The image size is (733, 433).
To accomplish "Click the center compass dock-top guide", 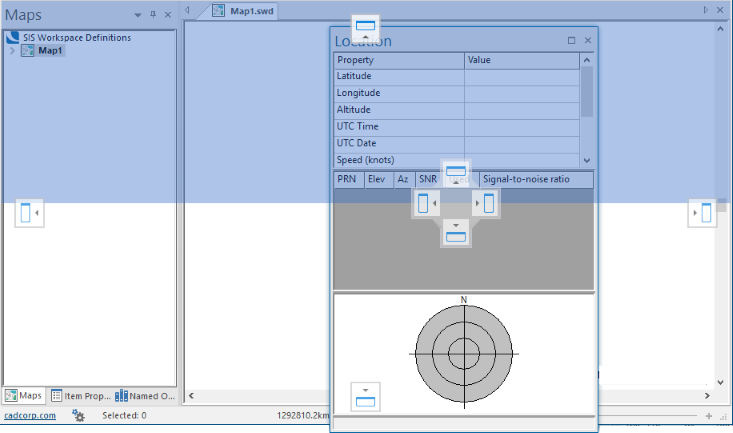I will (456, 173).
